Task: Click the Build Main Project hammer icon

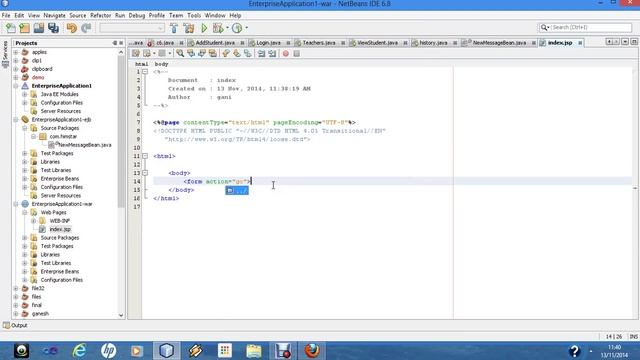Action: click(174, 28)
